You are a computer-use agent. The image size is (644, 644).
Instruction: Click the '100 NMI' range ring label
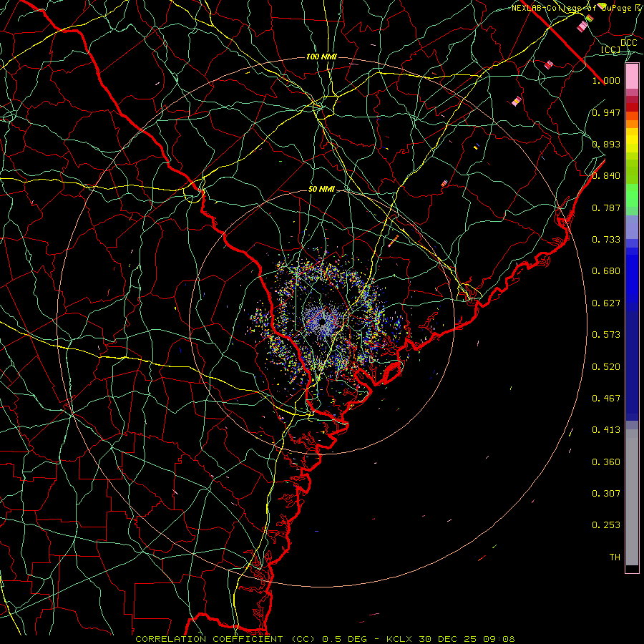coord(321,57)
